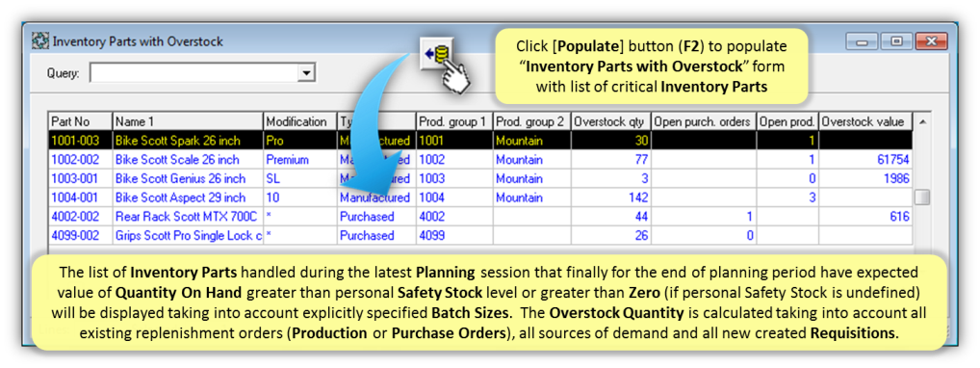Select part number 1001-003 row
Image resolution: width=980 pixels, height=368 pixels.
(480, 141)
